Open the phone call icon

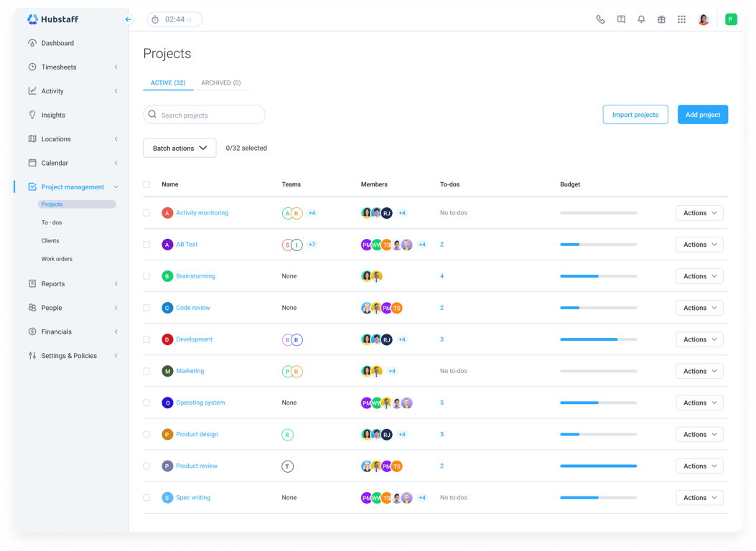coord(600,19)
